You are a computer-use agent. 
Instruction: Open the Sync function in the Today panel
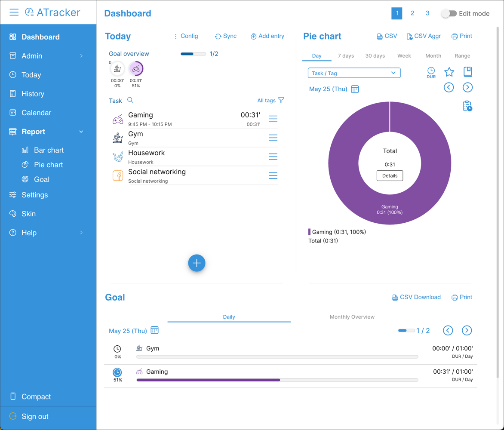click(x=225, y=36)
